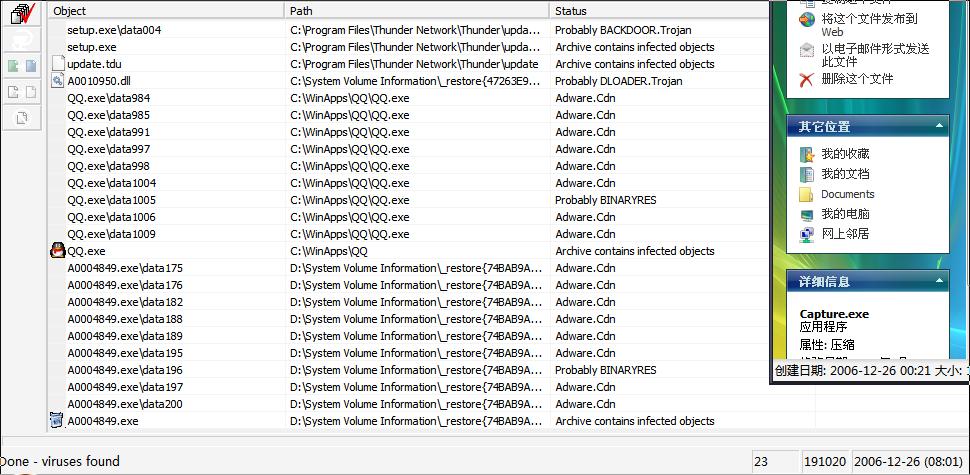The width and height of the screenshot is (970, 475).
Task: Sort list by the Status column header
Action: pyautogui.click(x=661, y=11)
